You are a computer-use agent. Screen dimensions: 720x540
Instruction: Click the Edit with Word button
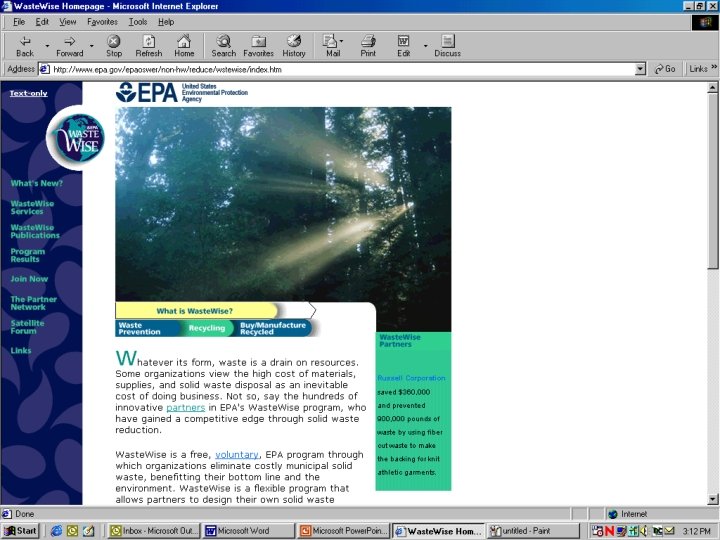(x=403, y=46)
